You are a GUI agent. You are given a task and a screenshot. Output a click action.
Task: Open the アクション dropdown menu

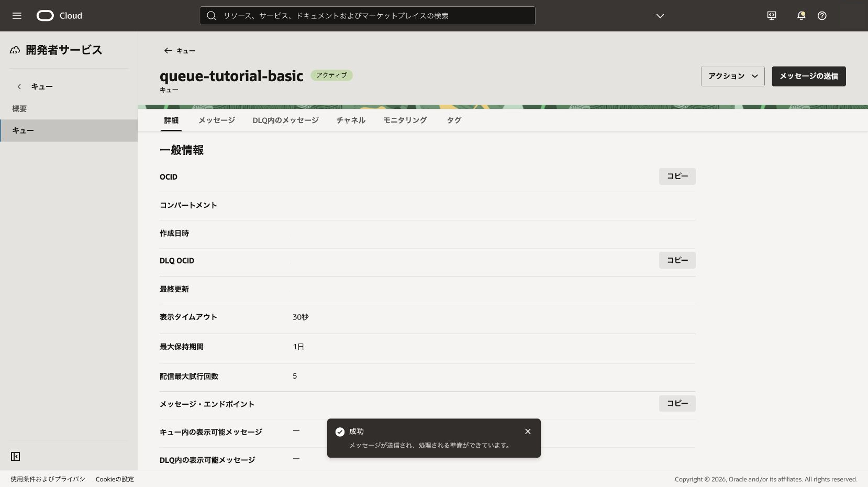coord(733,76)
